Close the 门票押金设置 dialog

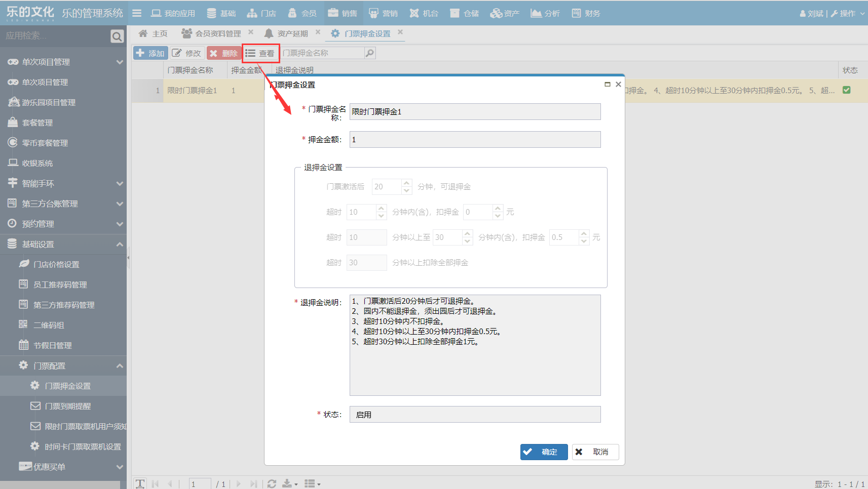(x=618, y=85)
